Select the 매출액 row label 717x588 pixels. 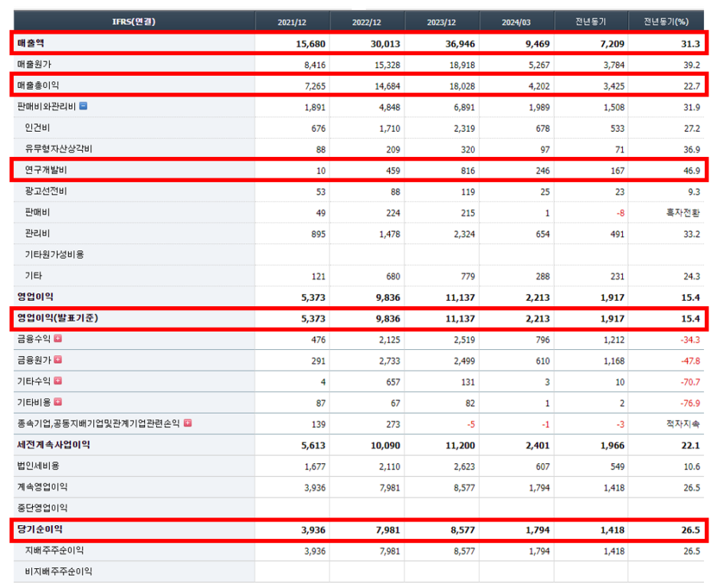(x=31, y=43)
